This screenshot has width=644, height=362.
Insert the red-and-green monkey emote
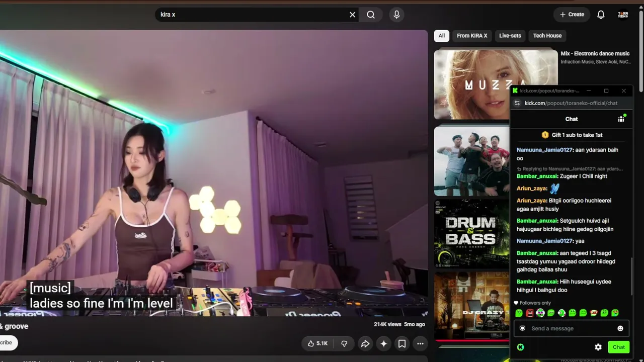pos(594,313)
